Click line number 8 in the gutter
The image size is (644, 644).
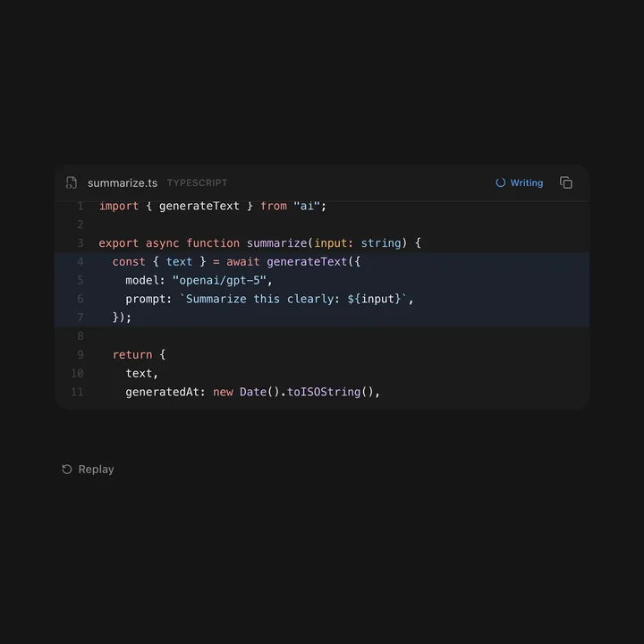point(80,336)
